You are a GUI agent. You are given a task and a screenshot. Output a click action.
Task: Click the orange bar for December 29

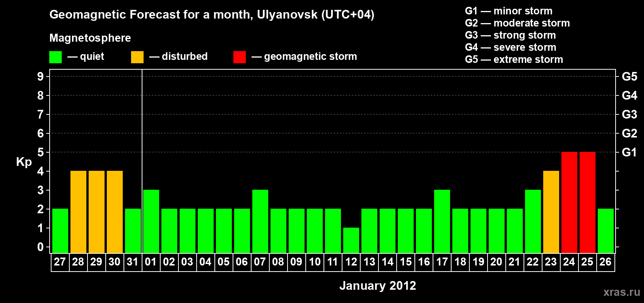[x=97, y=212]
